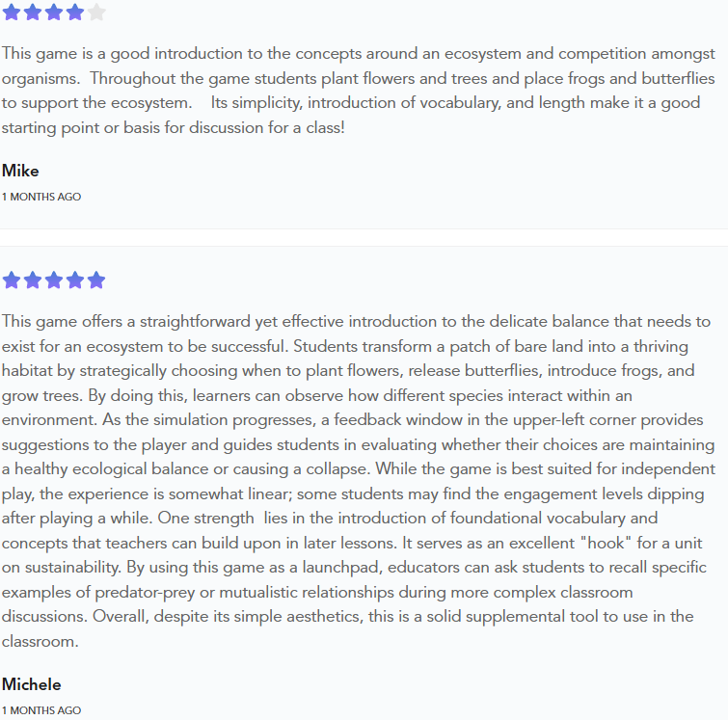Viewport: 728px width, 720px height.
Task: Select the third star in Michele's rating
Action: click(x=53, y=280)
